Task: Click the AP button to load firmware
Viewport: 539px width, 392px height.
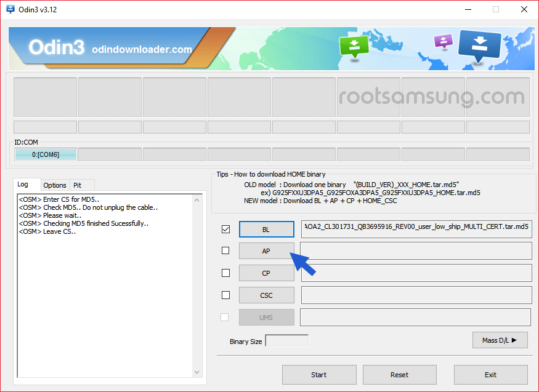Action: click(266, 251)
